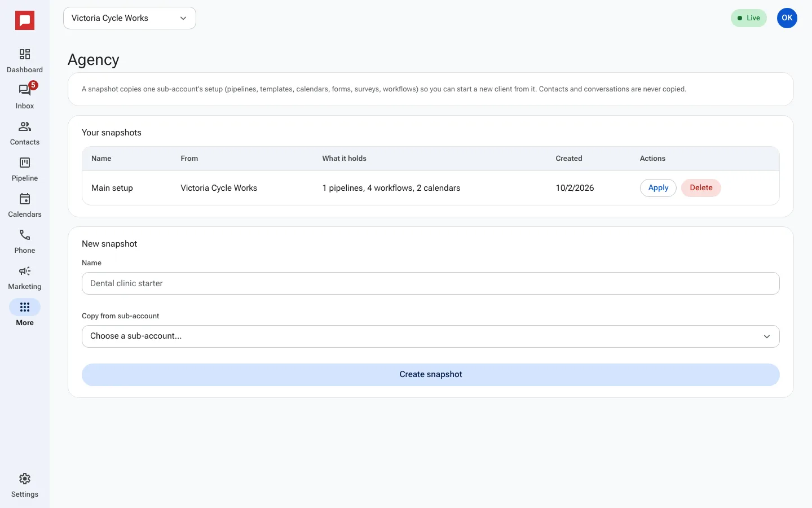Click the Create snapshot button

click(431, 375)
